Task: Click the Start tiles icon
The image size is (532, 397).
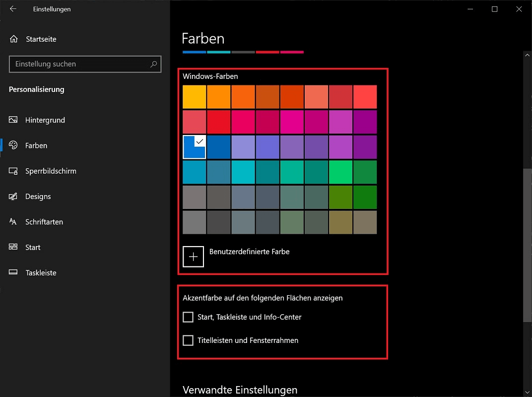Action: point(13,247)
